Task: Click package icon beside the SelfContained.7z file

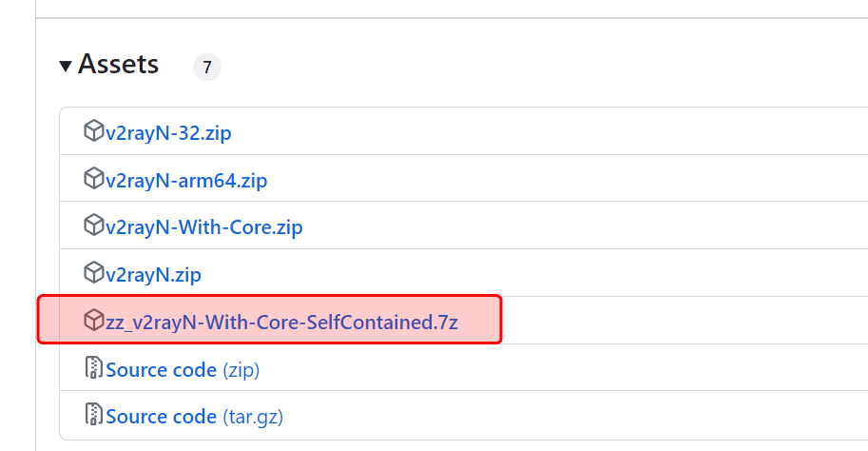Action: tap(93, 322)
